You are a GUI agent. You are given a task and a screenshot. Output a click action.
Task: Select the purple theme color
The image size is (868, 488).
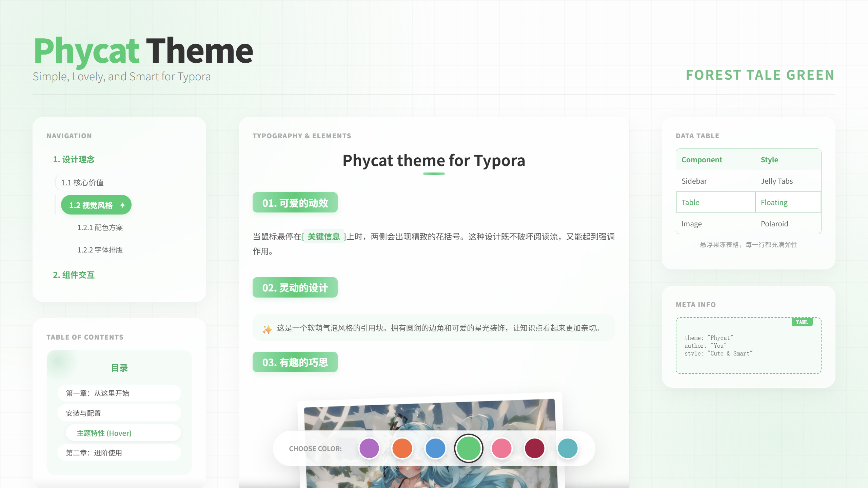[x=369, y=448]
